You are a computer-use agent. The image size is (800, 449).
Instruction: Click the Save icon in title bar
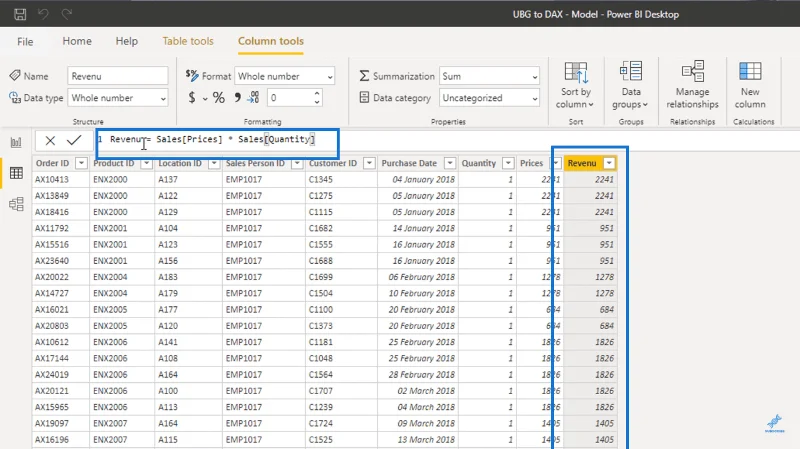click(x=20, y=14)
